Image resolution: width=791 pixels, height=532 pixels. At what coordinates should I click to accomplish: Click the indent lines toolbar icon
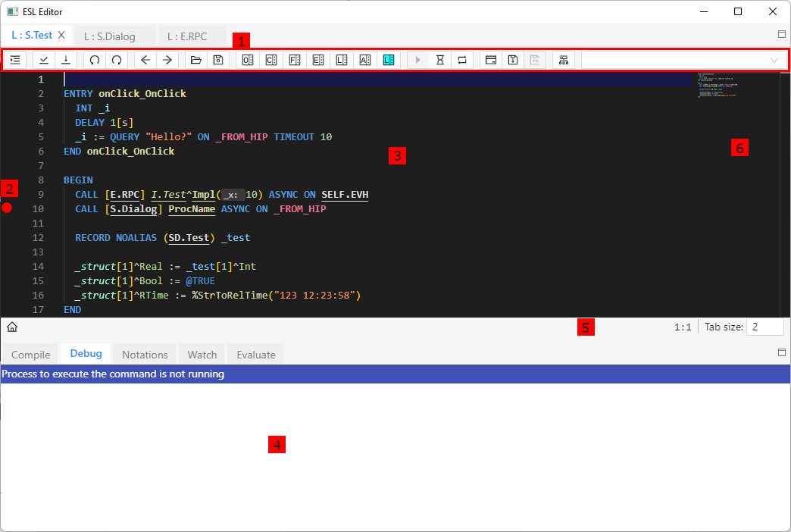[x=15, y=60]
